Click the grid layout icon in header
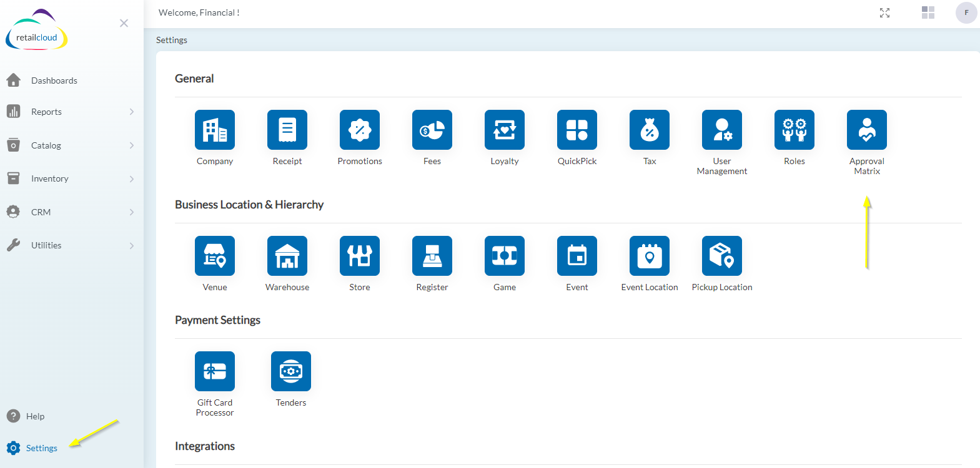 928,12
